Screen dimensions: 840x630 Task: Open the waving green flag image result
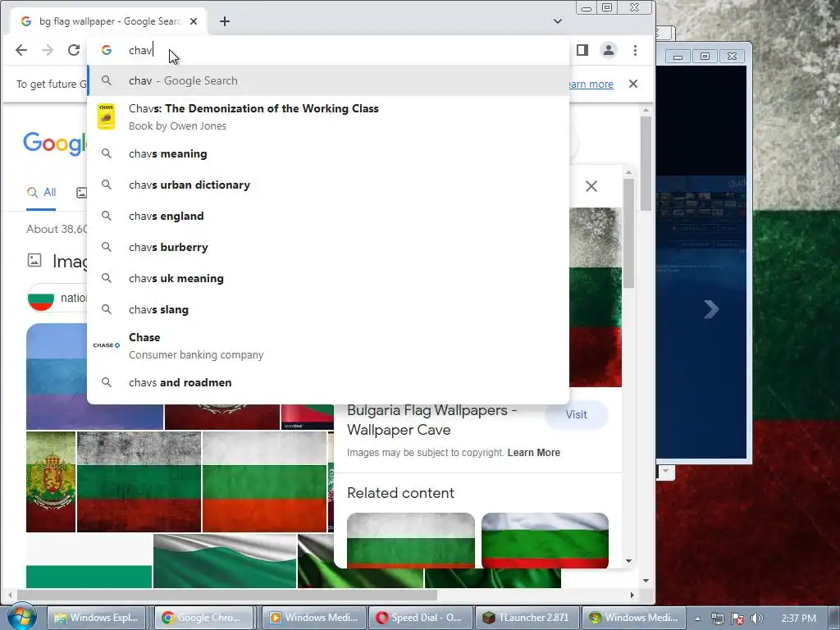[225, 561]
